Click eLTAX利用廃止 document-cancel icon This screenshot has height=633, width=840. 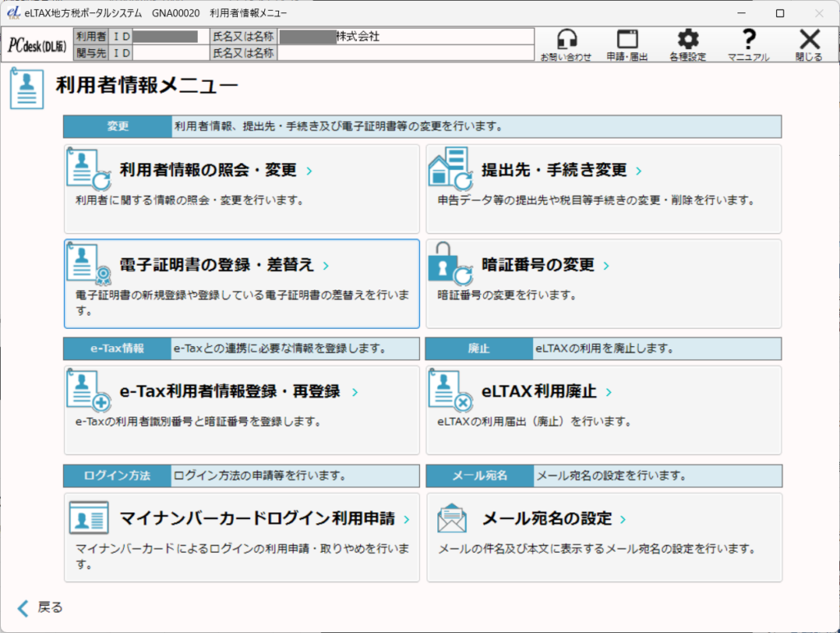point(450,391)
